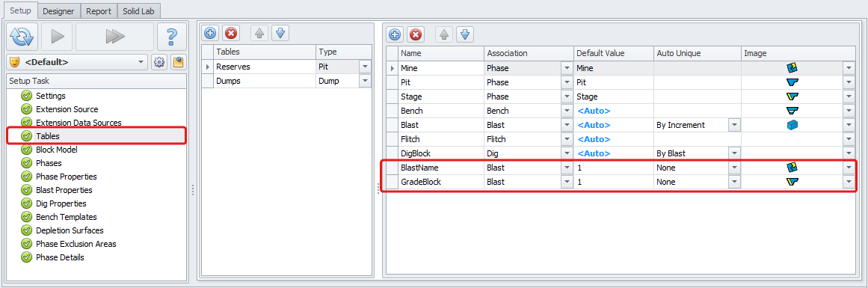Open Auto Unique dropdown for BlastName row
Image resolution: width=868 pixels, height=288 pixels.
pos(735,168)
